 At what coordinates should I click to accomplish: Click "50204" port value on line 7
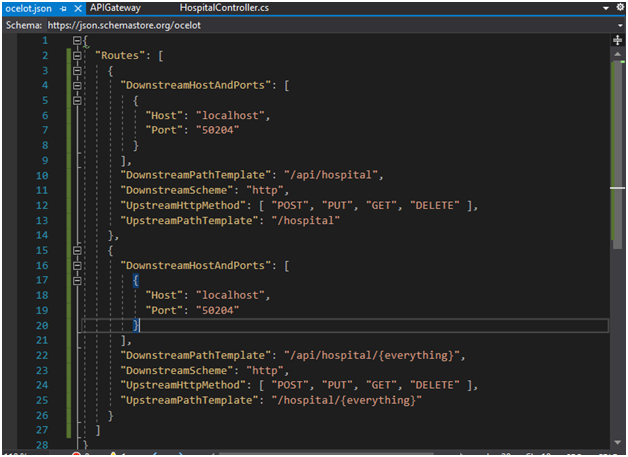(x=217, y=130)
